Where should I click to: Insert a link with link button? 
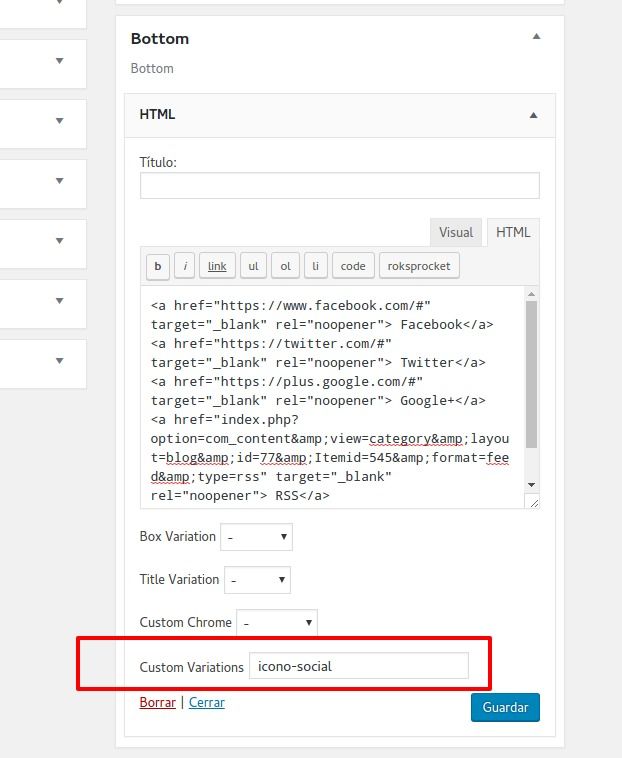tap(217, 266)
